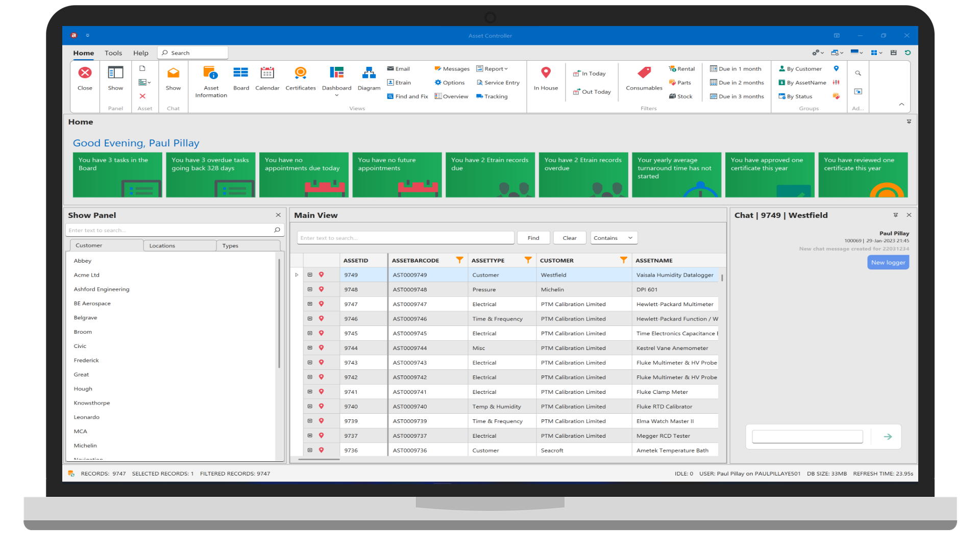This screenshot has height=551, width=980.
Task: Select the Locations tab in Show Panel
Action: point(162,245)
